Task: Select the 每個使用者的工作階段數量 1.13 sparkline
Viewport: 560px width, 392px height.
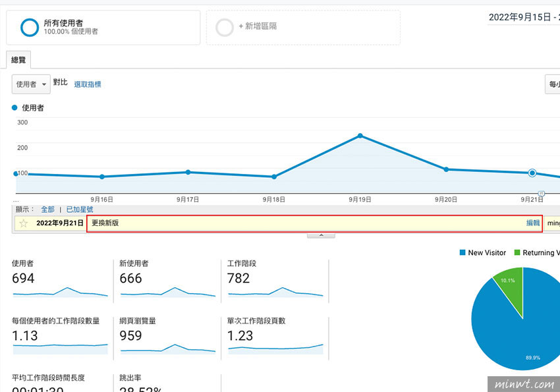Action: point(60,349)
